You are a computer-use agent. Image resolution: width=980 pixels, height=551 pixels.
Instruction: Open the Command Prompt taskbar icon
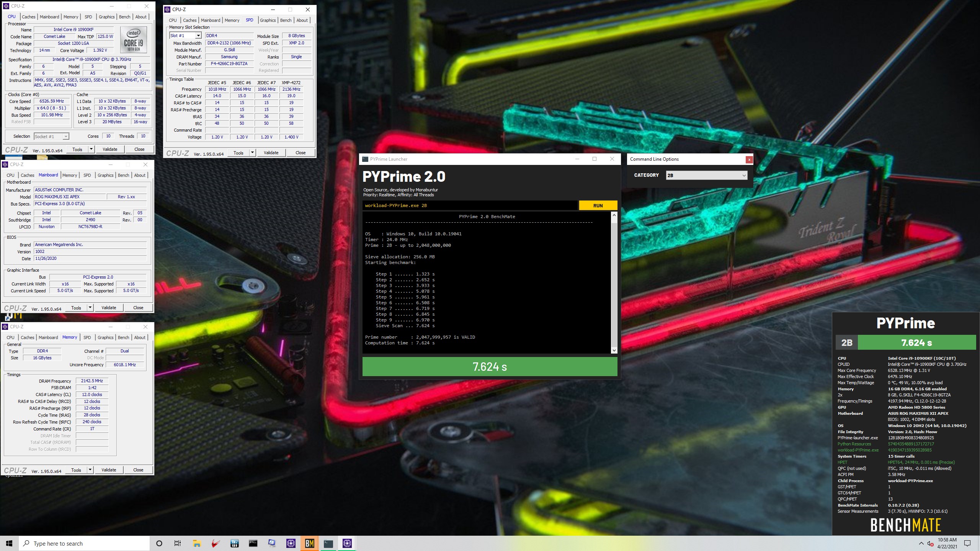tap(253, 543)
